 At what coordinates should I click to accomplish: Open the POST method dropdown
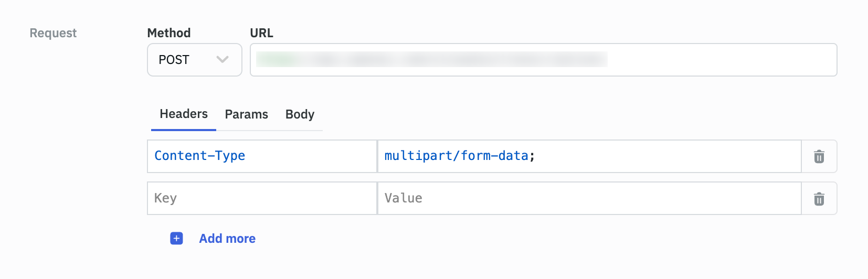(194, 60)
